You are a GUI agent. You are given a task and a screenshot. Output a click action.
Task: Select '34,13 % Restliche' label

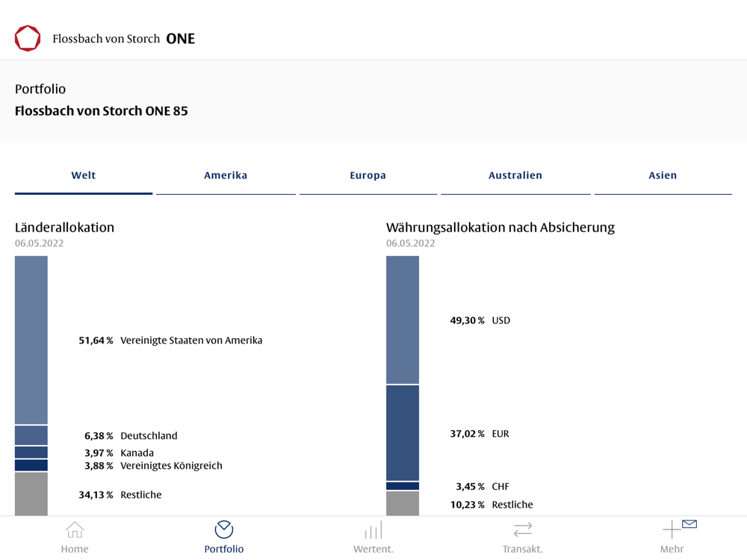click(x=120, y=495)
